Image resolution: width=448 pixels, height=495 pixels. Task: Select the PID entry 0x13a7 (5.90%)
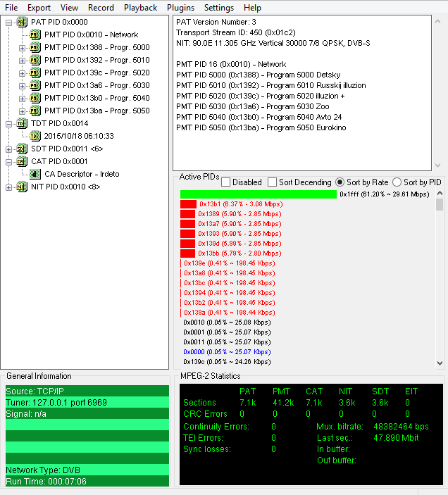[x=239, y=224]
